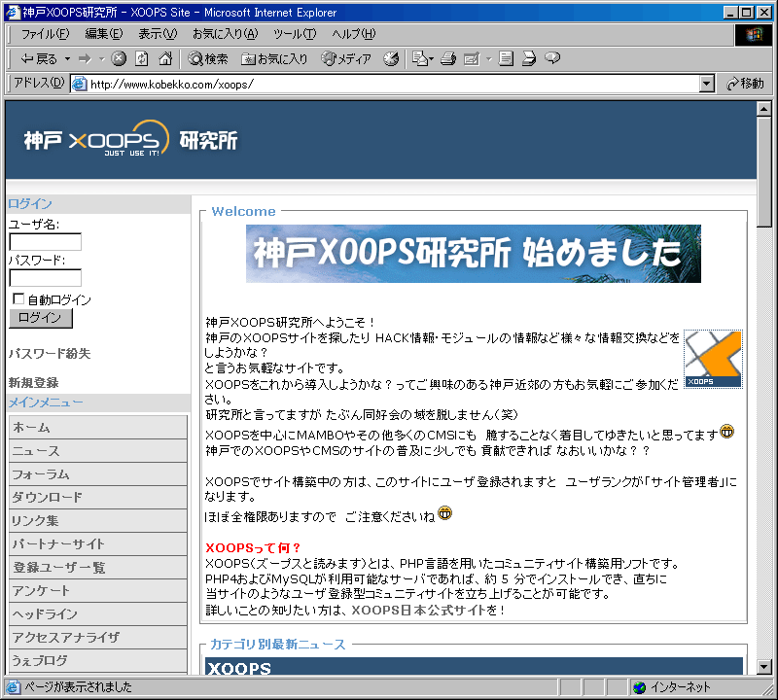This screenshot has height=700, width=778.
Task: Open the address bar dropdown arrow
Action: point(707,84)
